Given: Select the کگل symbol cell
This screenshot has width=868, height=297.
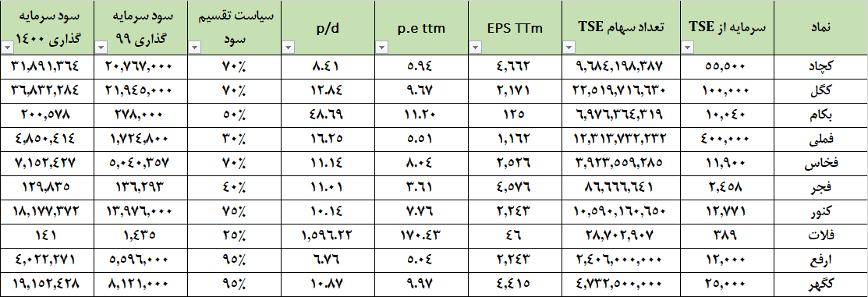Looking at the screenshot, I should (821, 90).
